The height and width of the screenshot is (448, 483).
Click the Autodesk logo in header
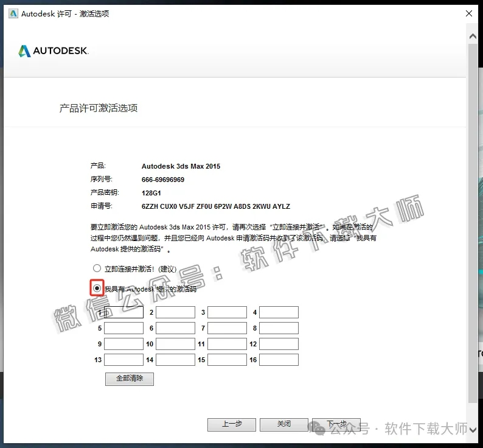click(x=54, y=51)
